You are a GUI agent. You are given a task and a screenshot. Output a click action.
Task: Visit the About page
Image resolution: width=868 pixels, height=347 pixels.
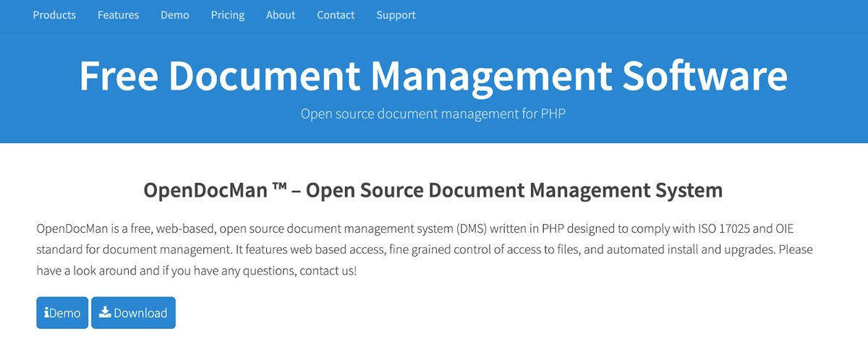click(281, 14)
